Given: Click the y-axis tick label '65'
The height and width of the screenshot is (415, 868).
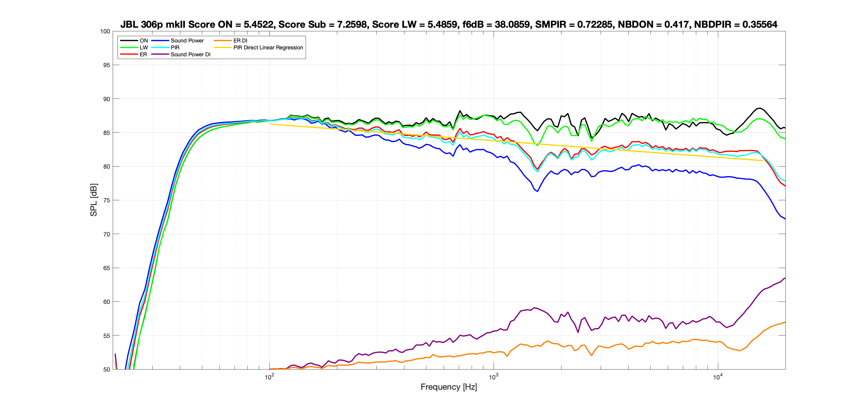Looking at the screenshot, I should click(x=106, y=268).
